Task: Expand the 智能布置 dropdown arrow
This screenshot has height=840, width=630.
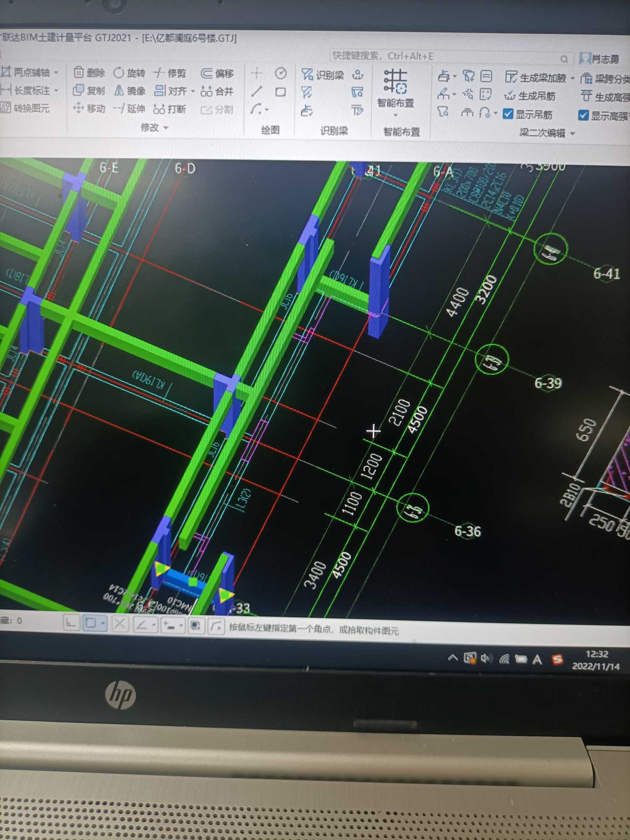Action: [395, 115]
